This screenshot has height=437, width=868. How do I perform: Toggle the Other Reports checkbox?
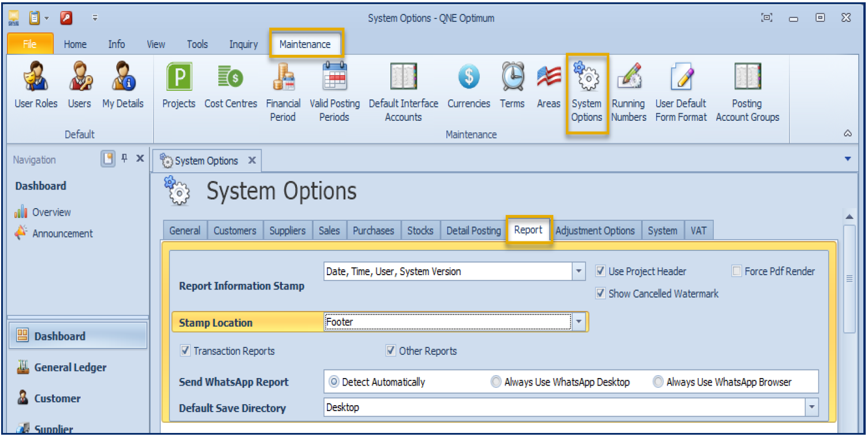(391, 351)
